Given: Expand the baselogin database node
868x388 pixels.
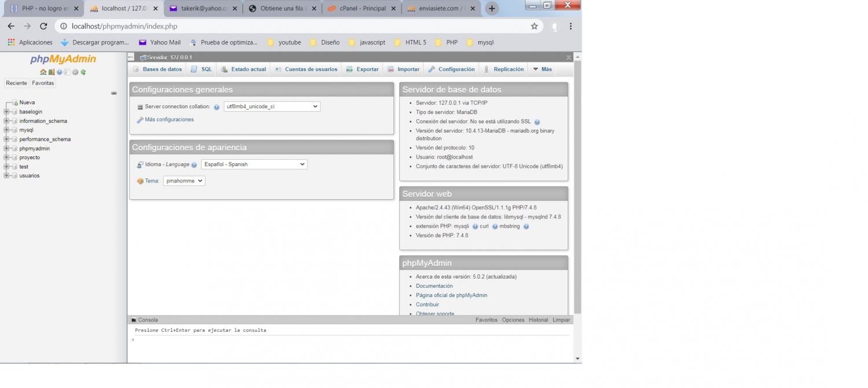Looking at the screenshot, I should point(6,112).
